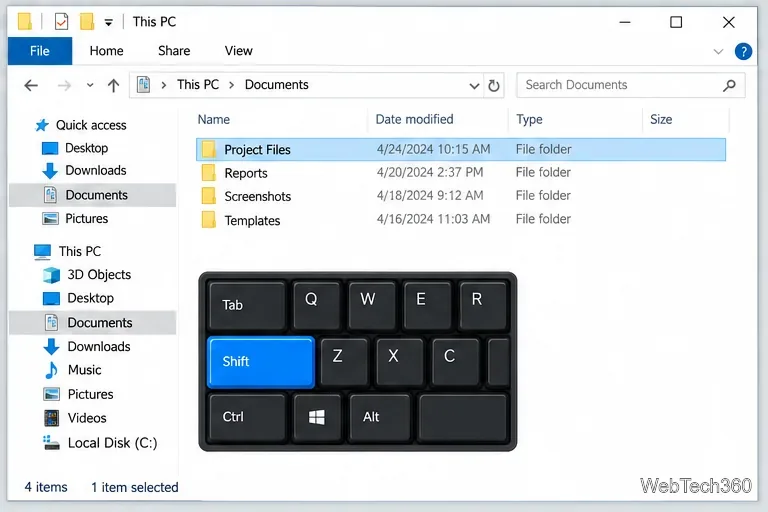
Task: Expand the first breadcrumb chevron before This PC
Action: (x=164, y=85)
